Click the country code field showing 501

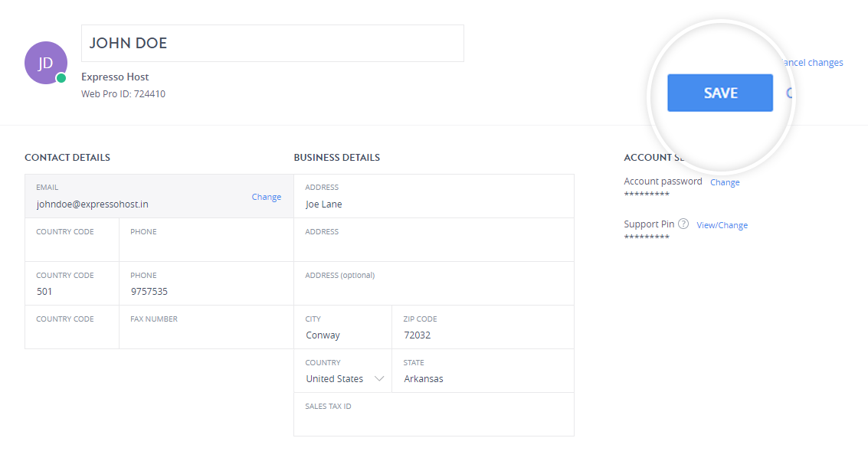pyautogui.click(x=72, y=283)
